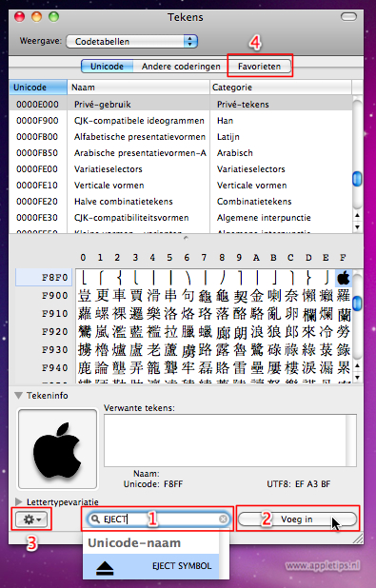
Task: Click the Privé-tekens category cell
Action: point(243,105)
